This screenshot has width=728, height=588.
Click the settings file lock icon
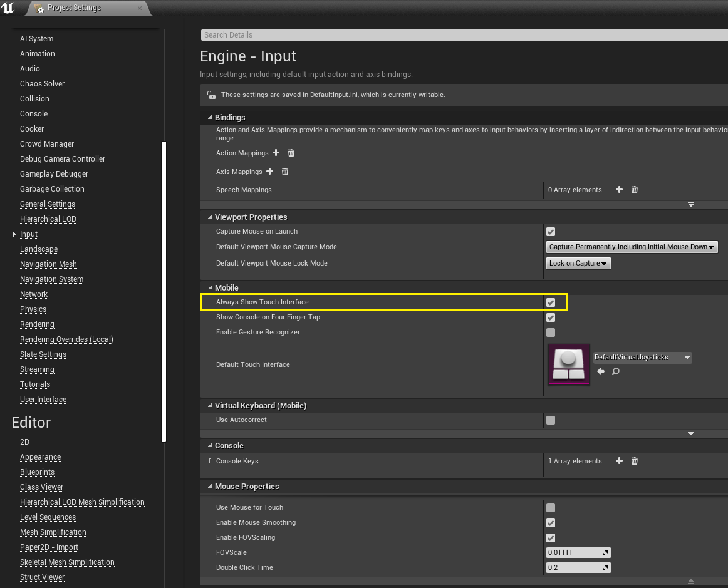pyautogui.click(x=211, y=95)
